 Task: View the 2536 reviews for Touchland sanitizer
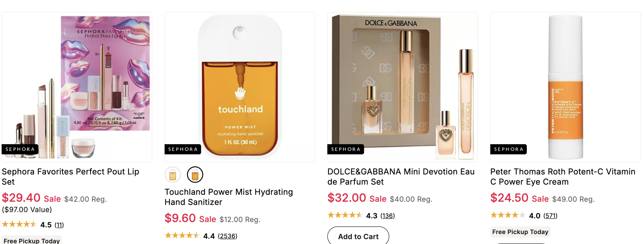click(x=227, y=236)
